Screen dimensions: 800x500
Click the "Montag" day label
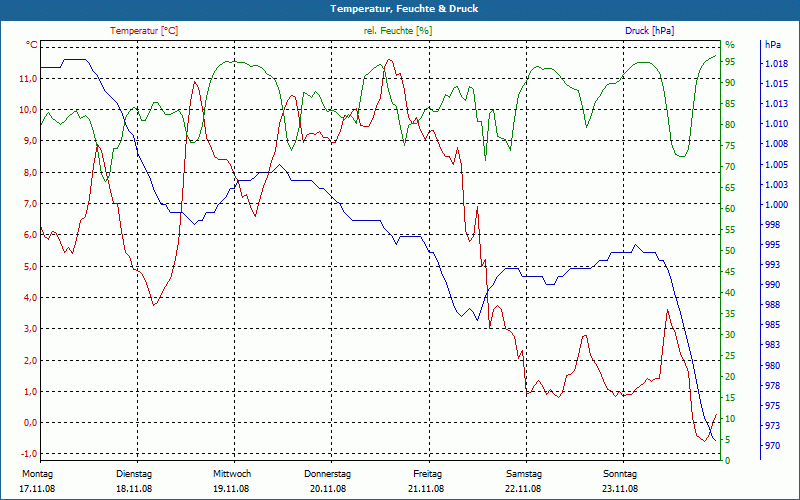coord(37,474)
